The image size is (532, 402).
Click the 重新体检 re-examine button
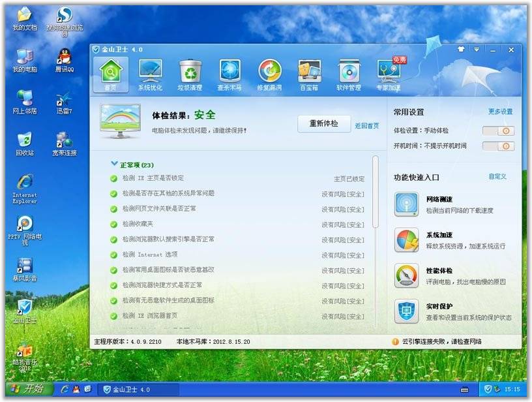(324, 123)
